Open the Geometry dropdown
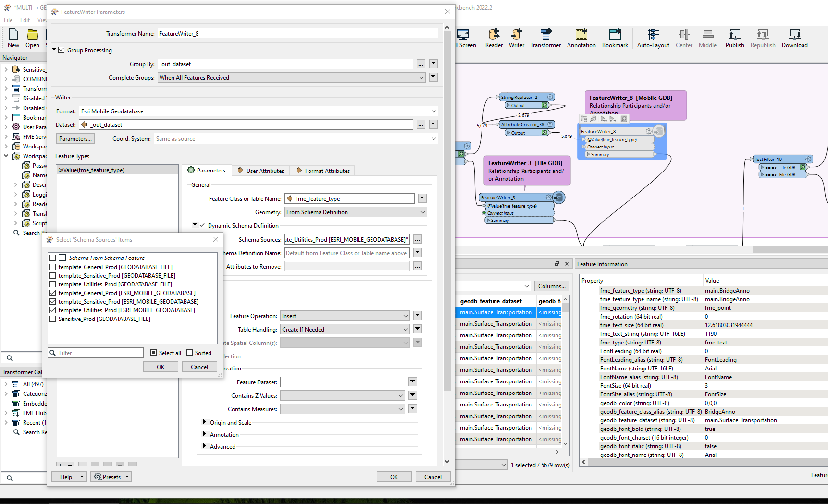Screen dimensions: 828x504 pyautogui.click(x=356, y=212)
